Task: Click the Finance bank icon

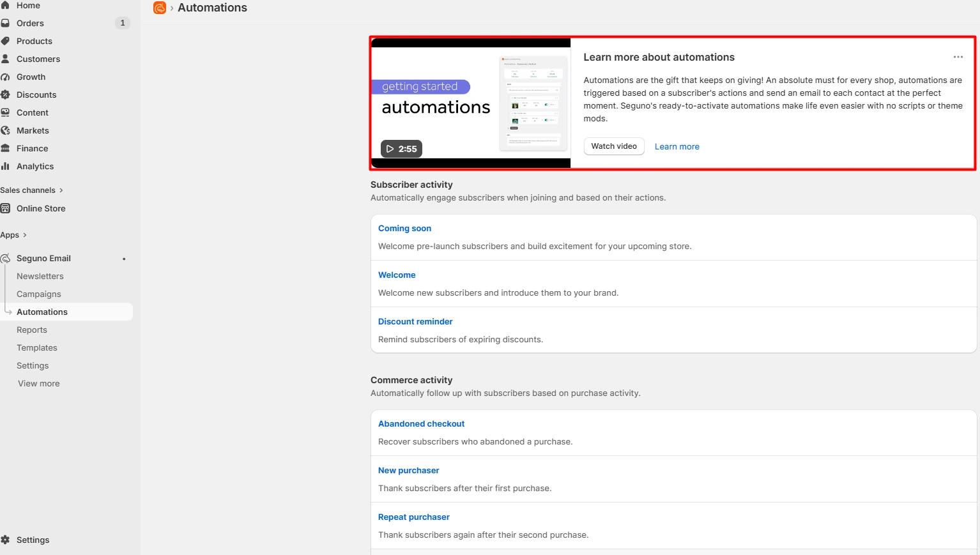Action: [5, 148]
